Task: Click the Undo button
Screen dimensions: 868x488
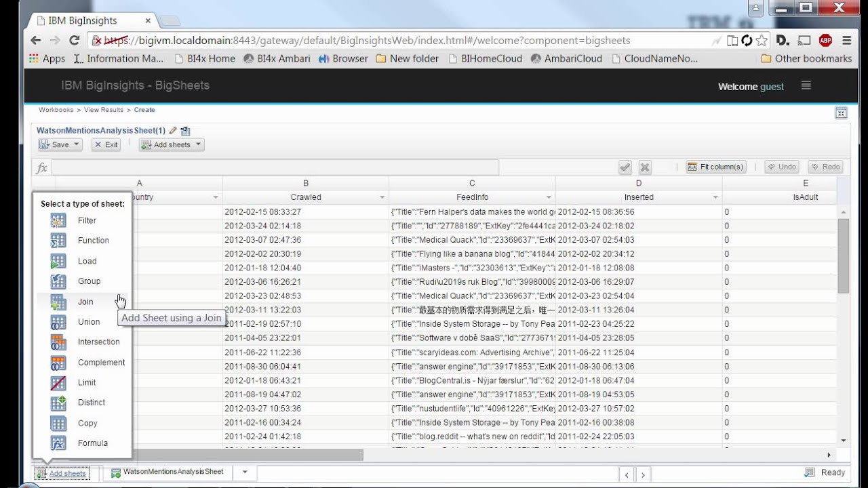Action: pyautogui.click(x=782, y=167)
